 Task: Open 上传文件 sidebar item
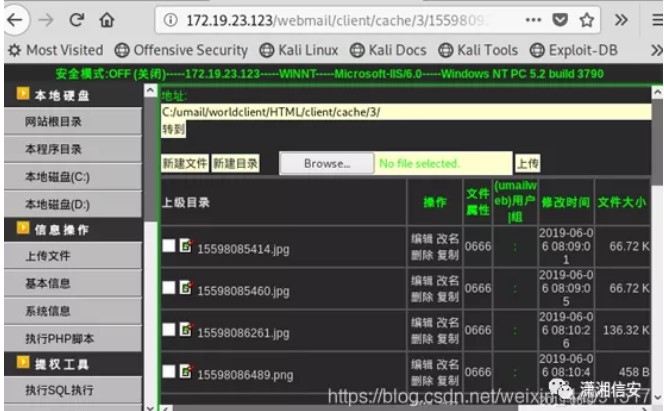[x=73, y=256]
